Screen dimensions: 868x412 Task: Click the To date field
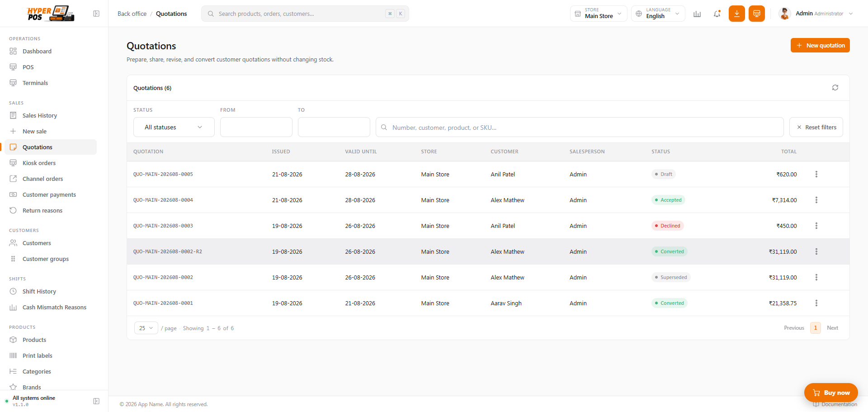[334, 127]
